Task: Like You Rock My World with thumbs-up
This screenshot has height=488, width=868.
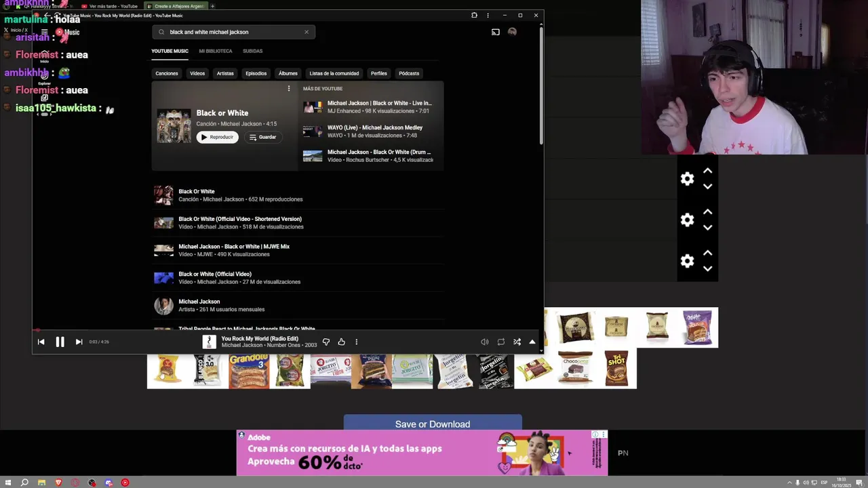Action: (341, 342)
